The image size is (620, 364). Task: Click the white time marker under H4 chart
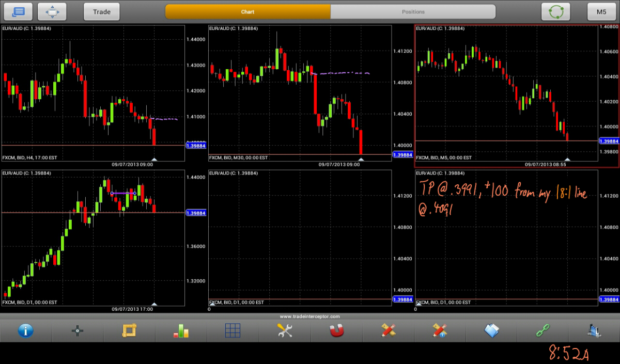(x=154, y=160)
